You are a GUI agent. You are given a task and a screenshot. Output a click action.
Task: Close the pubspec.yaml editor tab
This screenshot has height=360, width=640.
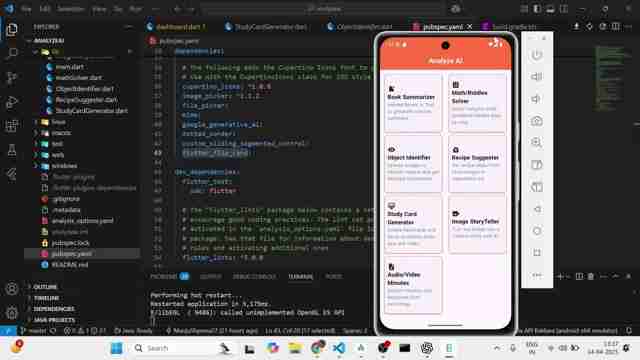coord(470,27)
